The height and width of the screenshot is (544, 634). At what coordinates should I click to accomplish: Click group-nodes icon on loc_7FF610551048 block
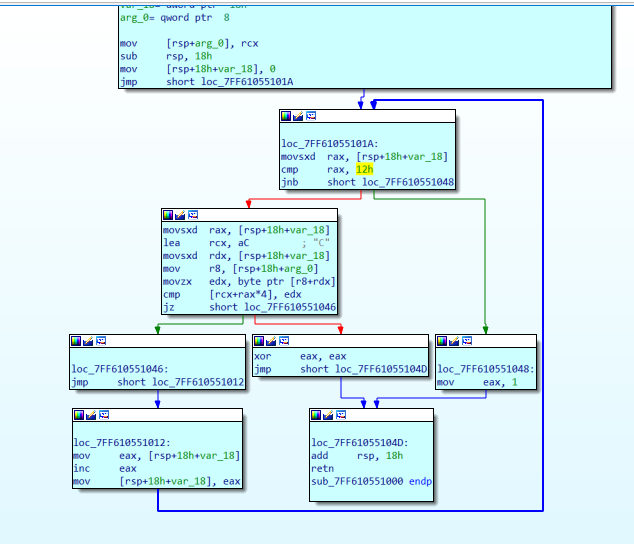point(467,341)
